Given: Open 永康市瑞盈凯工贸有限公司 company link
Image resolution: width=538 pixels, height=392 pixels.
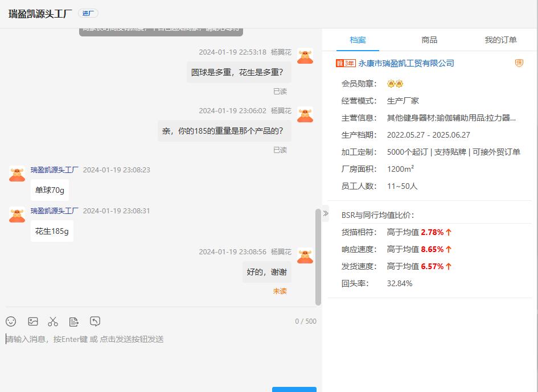Looking at the screenshot, I should click(x=406, y=63).
